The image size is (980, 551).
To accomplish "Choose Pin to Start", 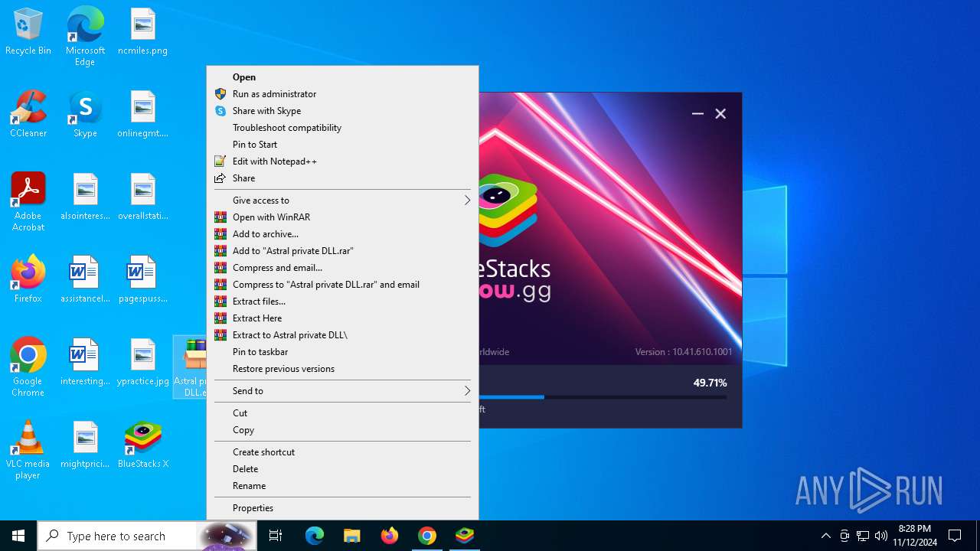I will (342, 145).
